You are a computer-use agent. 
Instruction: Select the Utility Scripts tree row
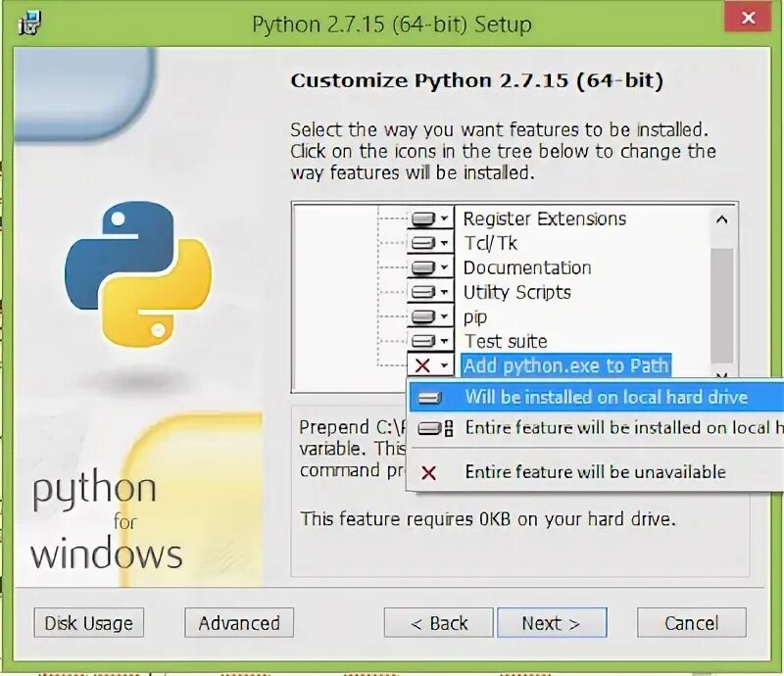pyautogui.click(x=517, y=292)
